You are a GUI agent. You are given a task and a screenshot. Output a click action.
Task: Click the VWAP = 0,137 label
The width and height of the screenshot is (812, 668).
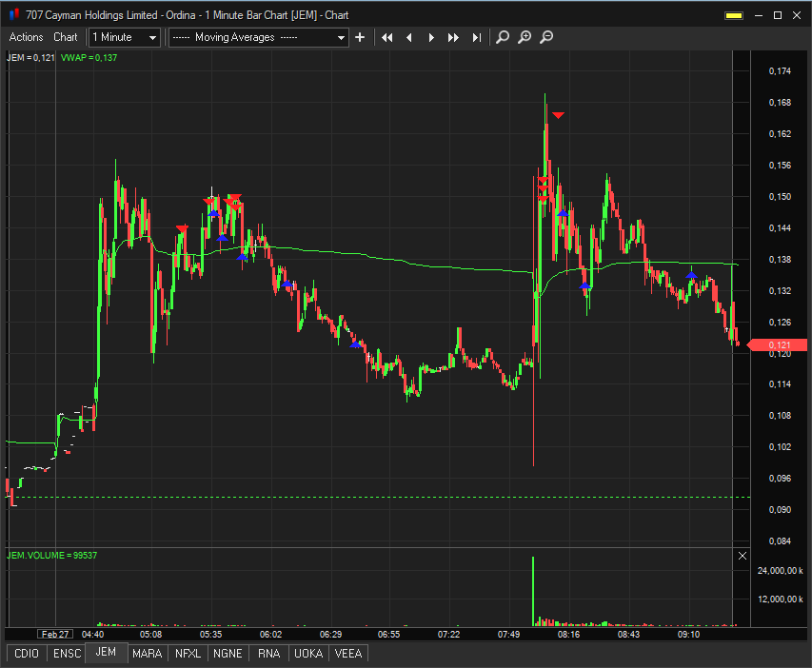pos(89,57)
